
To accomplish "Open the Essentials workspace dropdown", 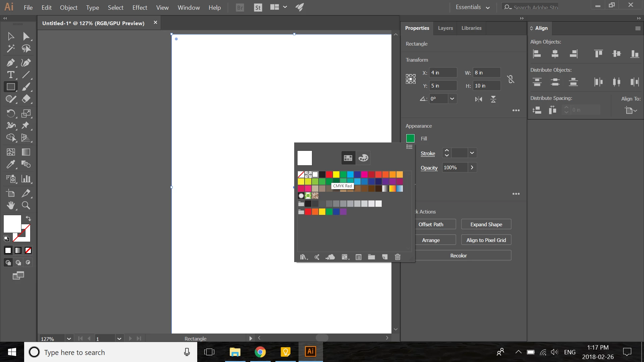I will click(x=473, y=7).
